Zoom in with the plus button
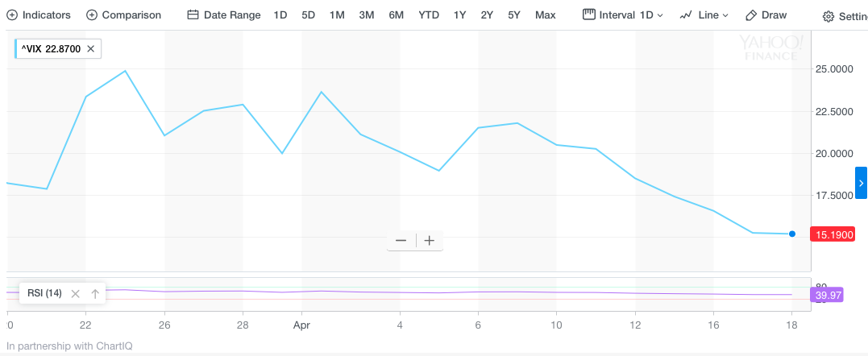The width and height of the screenshot is (868, 356). pos(430,241)
